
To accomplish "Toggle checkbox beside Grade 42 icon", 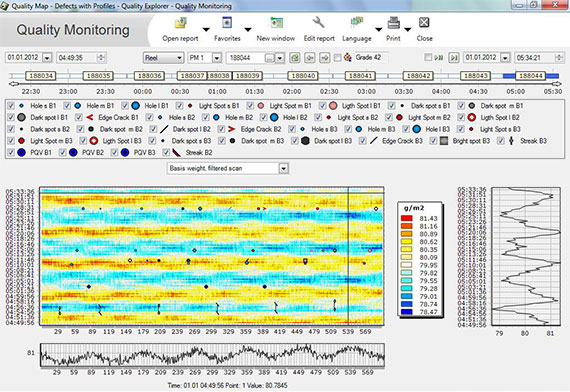I will coord(338,57).
